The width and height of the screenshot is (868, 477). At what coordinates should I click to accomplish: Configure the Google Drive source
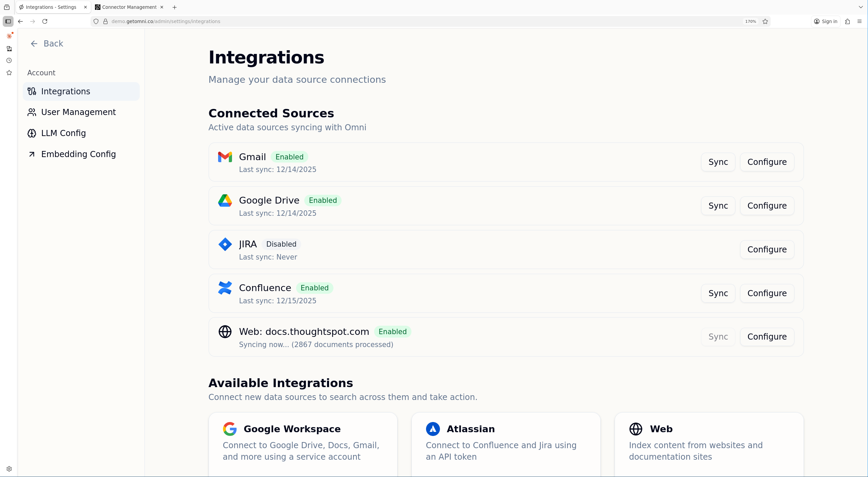pos(767,206)
